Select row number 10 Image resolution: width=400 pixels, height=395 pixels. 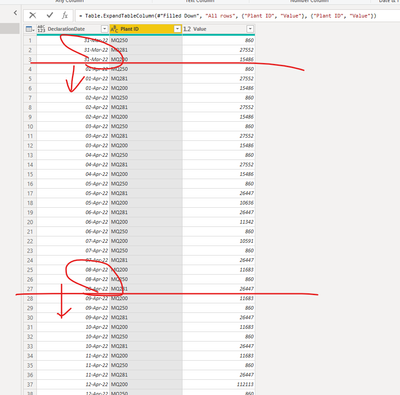(30, 126)
